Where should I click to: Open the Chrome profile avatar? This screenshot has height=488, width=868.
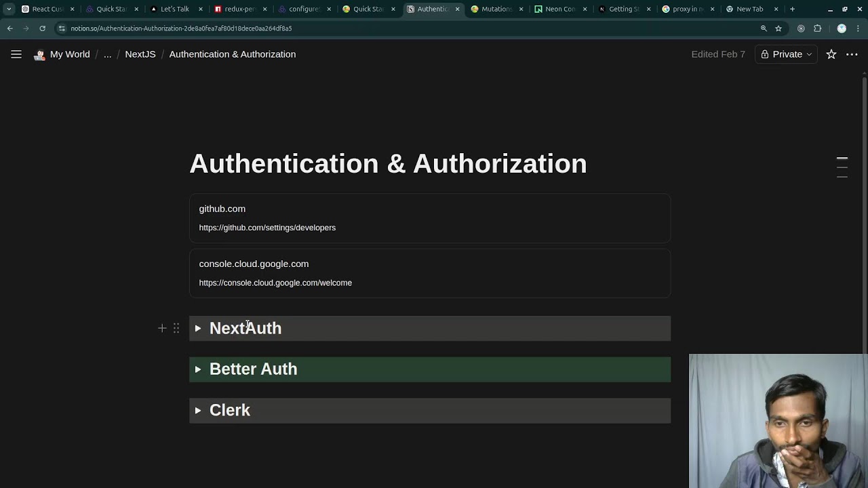click(842, 28)
